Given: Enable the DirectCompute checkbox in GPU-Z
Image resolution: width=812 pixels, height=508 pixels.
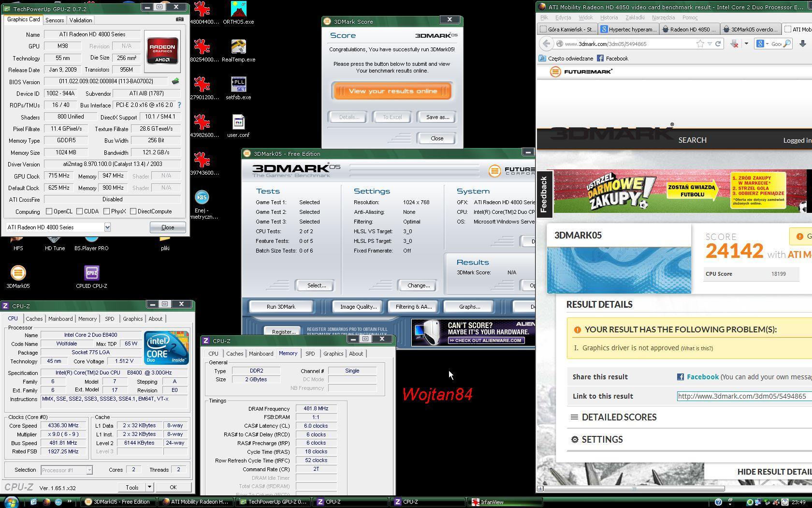Looking at the screenshot, I should point(133,211).
